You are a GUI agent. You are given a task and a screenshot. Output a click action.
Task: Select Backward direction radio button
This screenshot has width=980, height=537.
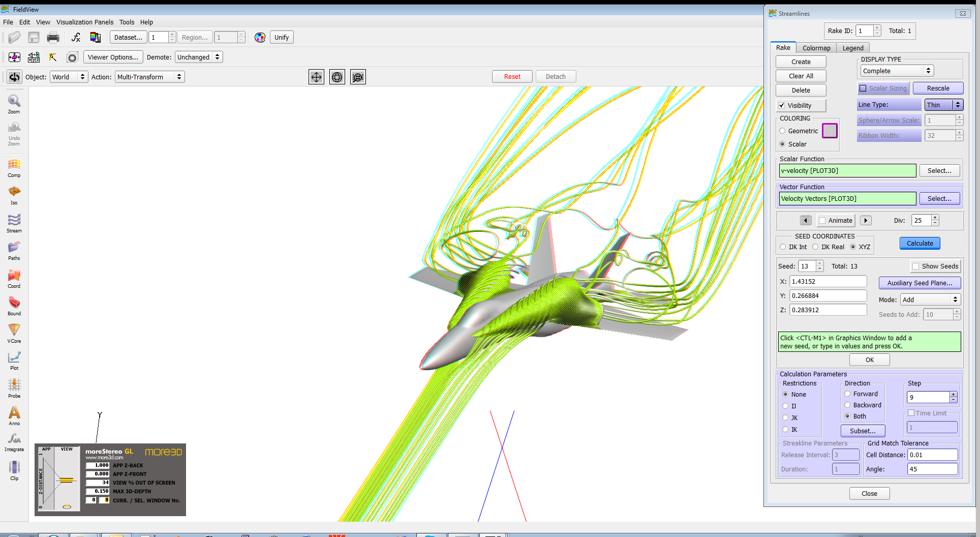click(x=847, y=405)
